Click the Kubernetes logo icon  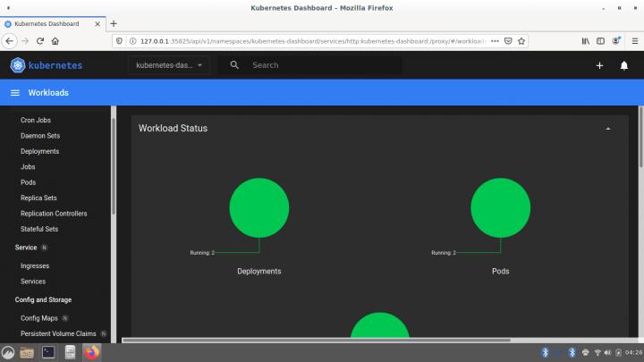[18, 65]
